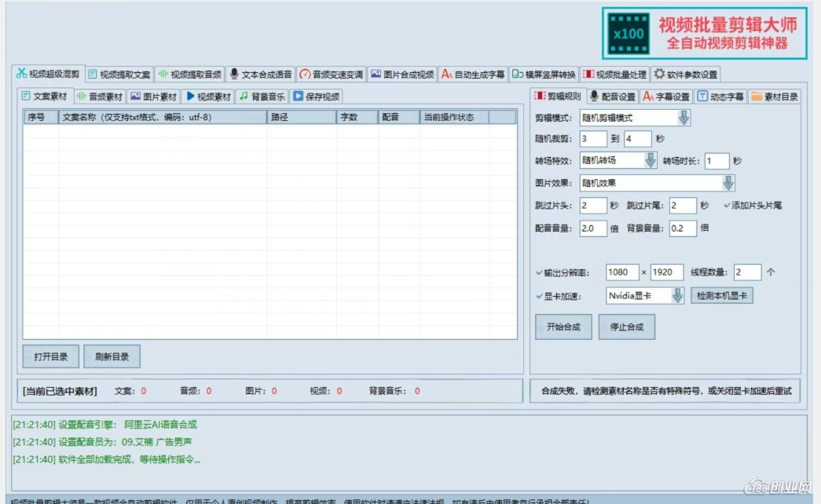Click the 配音音量 field showing 2.0
The height and width of the screenshot is (504, 821).
tap(593, 228)
